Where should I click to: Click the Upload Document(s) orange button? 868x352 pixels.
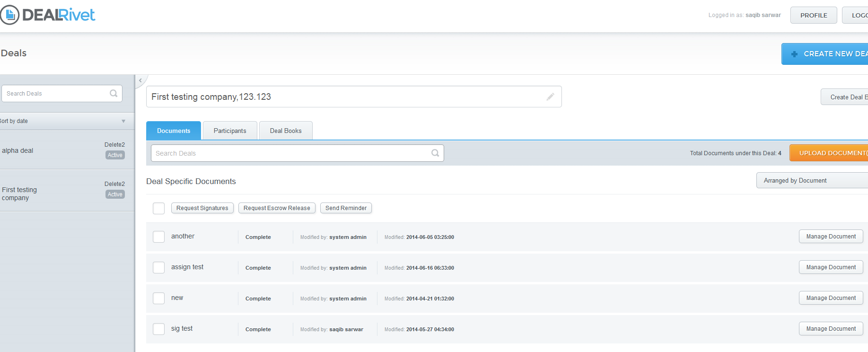(829, 153)
